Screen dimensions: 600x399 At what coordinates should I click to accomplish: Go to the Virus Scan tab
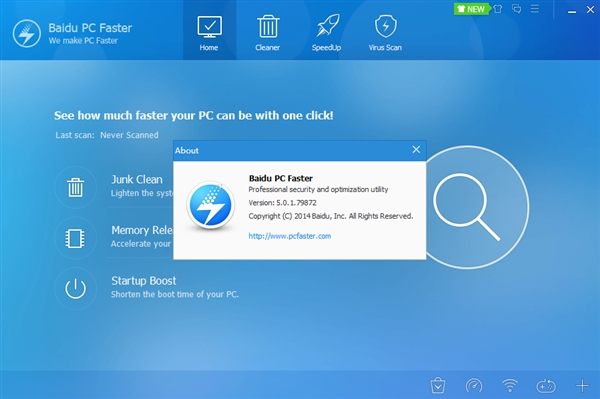click(385, 33)
